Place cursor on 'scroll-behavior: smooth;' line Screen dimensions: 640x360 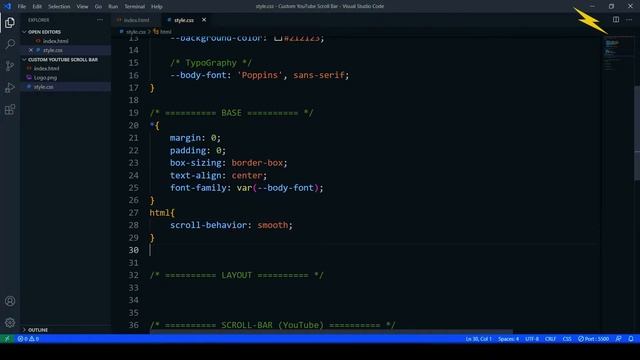click(231, 225)
